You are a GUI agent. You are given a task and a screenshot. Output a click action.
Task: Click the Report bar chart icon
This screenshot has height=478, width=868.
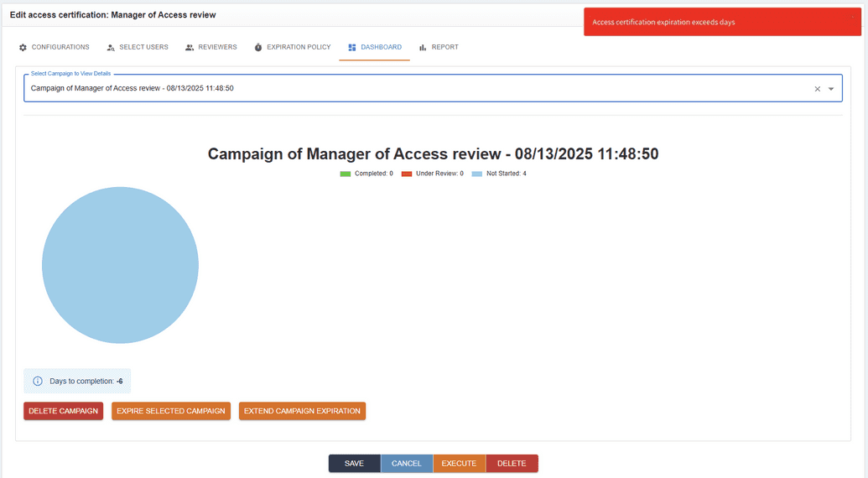tap(423, 48)
